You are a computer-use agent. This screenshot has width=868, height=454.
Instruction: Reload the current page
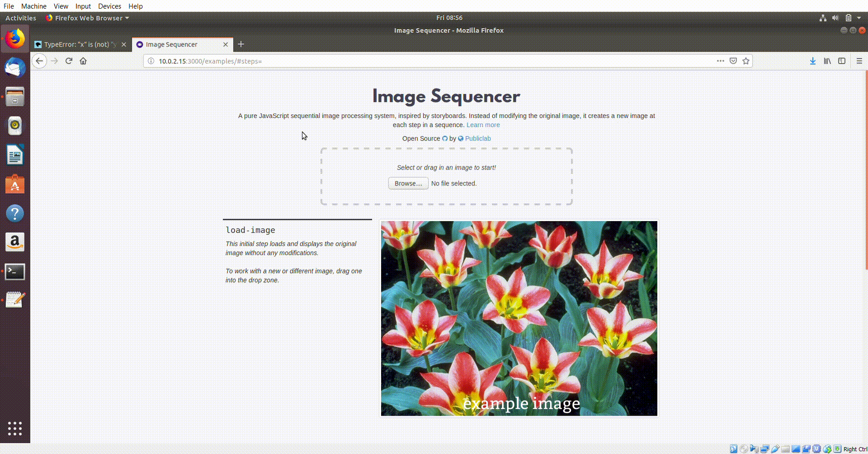[69, 61]
